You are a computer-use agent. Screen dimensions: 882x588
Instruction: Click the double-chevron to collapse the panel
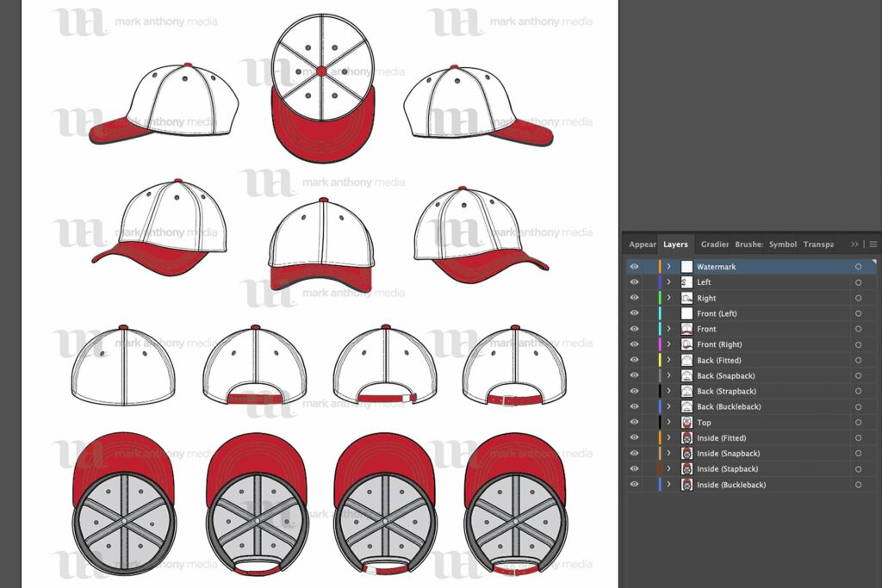coord(854,244)
